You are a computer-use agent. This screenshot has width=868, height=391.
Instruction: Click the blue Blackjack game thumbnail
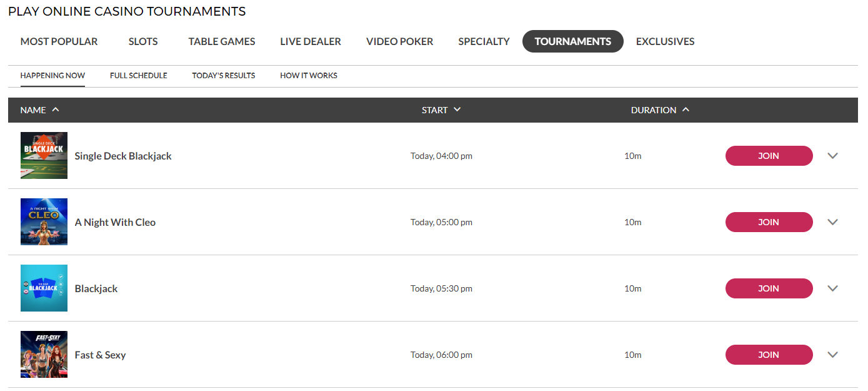pos(44,288)
